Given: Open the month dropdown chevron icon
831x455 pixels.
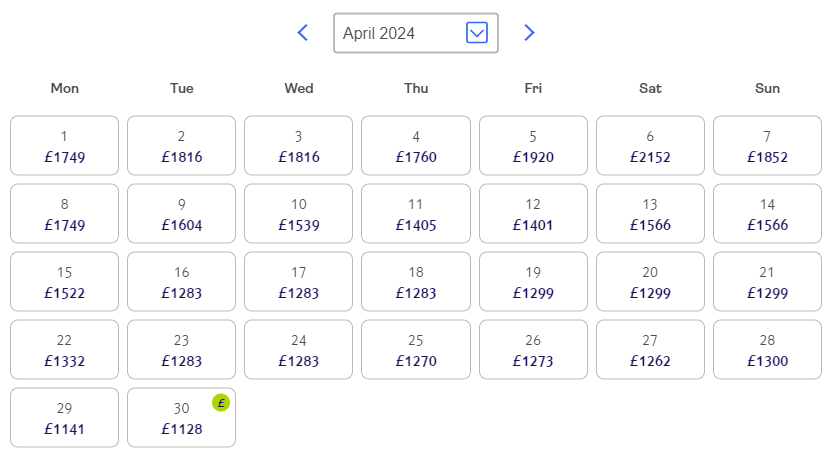Looking at the screenshot, I should [477, 33].
